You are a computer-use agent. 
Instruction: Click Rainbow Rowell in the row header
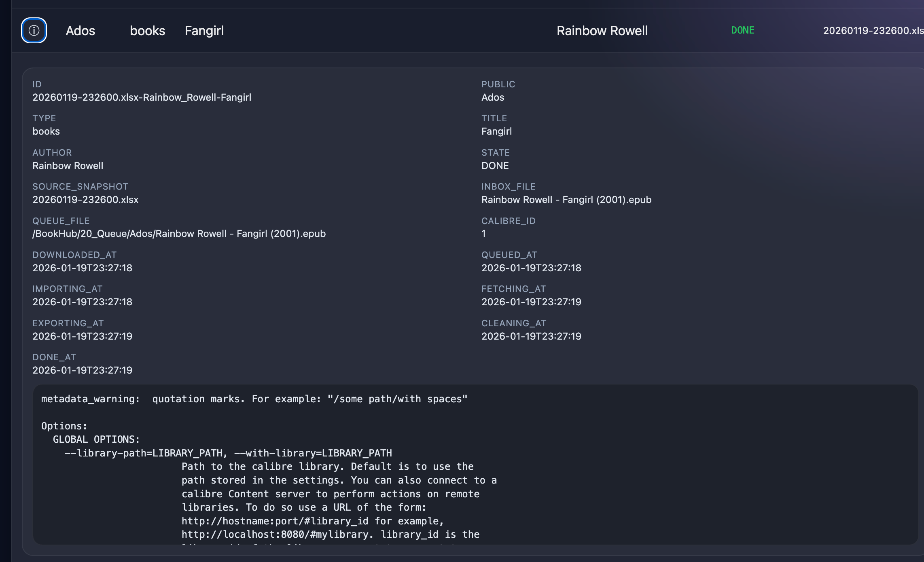coord(602,31)
